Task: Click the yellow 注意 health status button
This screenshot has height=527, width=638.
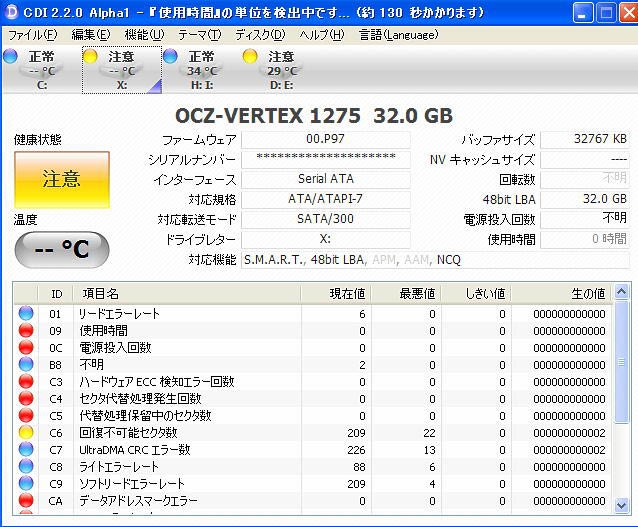Action: (x=62, y=180)
